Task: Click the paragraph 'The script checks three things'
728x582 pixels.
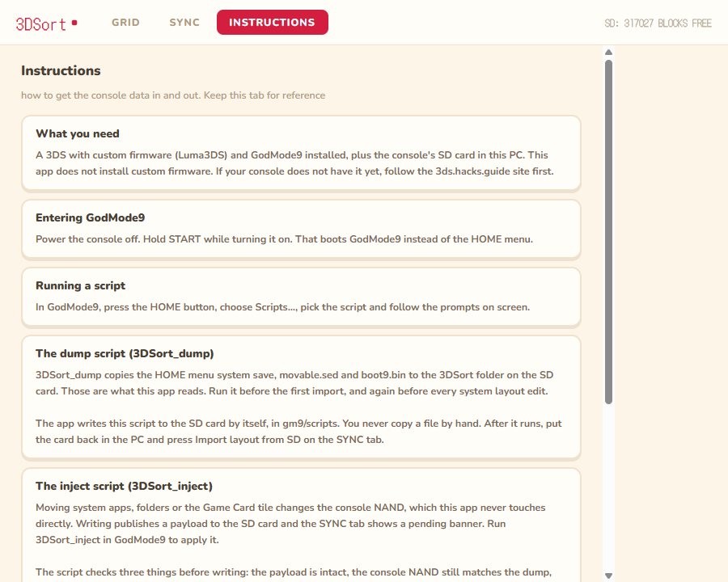Action: (294, 572)
